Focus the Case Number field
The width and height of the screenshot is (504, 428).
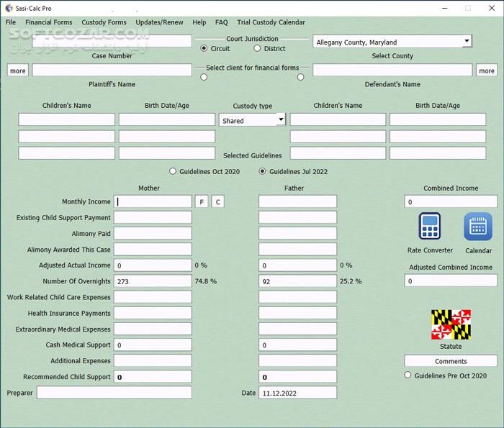(x=112, y=41)
